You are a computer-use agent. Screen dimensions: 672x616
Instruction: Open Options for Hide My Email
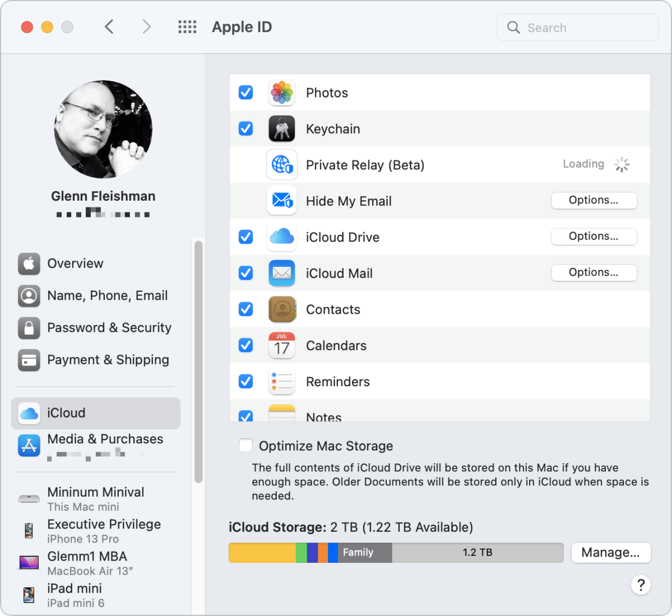(594, 200)
